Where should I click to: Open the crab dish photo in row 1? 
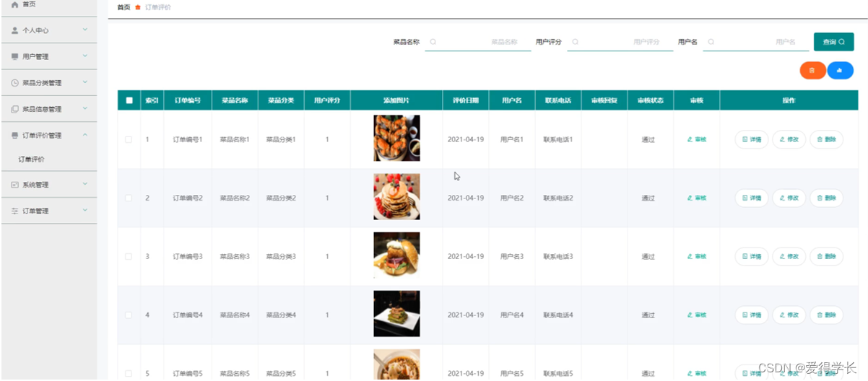click(x=396, y=138)
